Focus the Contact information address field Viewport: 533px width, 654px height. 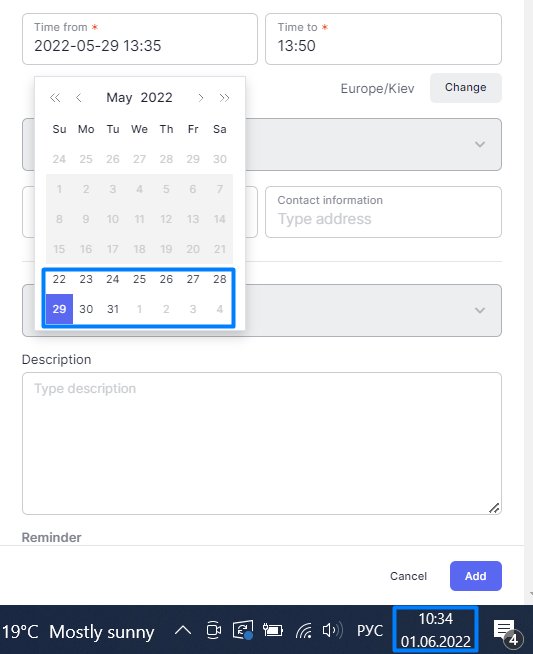tap(383, 212)
